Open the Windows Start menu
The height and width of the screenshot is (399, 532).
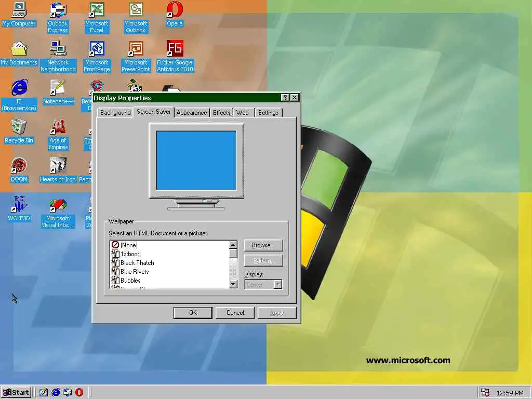click(16, 393)
